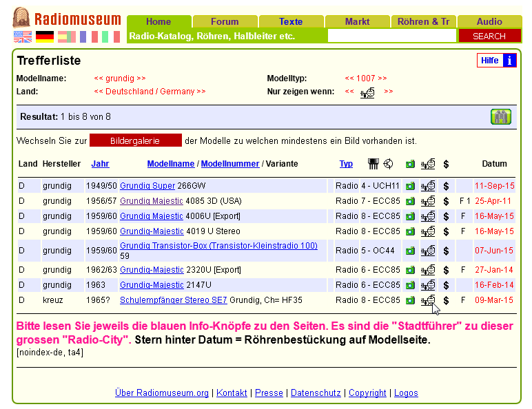Open photo icon for Majestic 4085 3D (USA)
This screenshot has width=532, height=409.
pyautogui.click(x=410, y=201)
